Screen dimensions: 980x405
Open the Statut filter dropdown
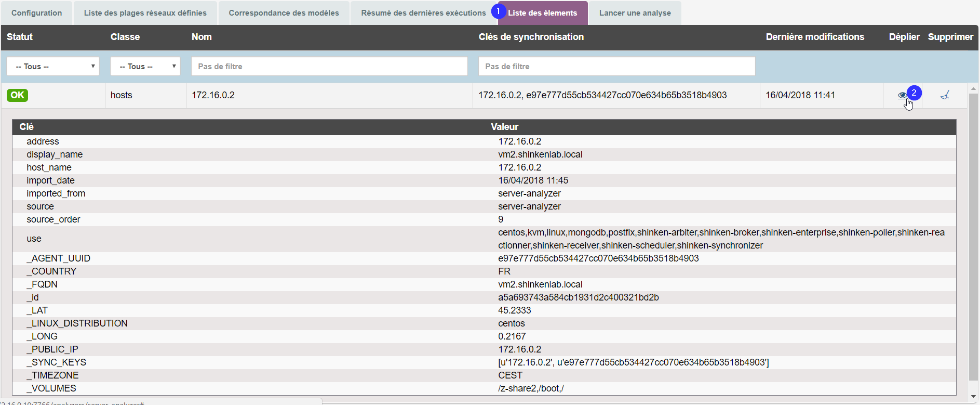click(x=53, y=67)
